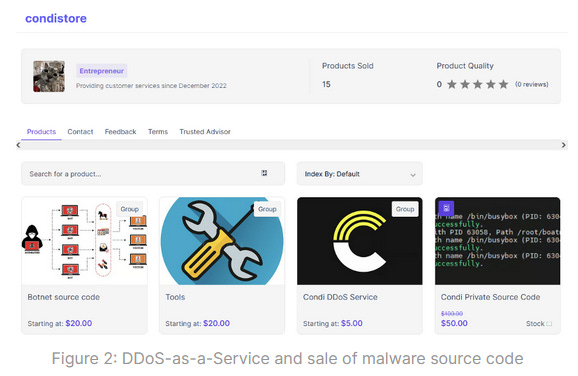Click the right scroll arrow of tab bar
This screenshot has width=578, height=376.
(563, 145)
